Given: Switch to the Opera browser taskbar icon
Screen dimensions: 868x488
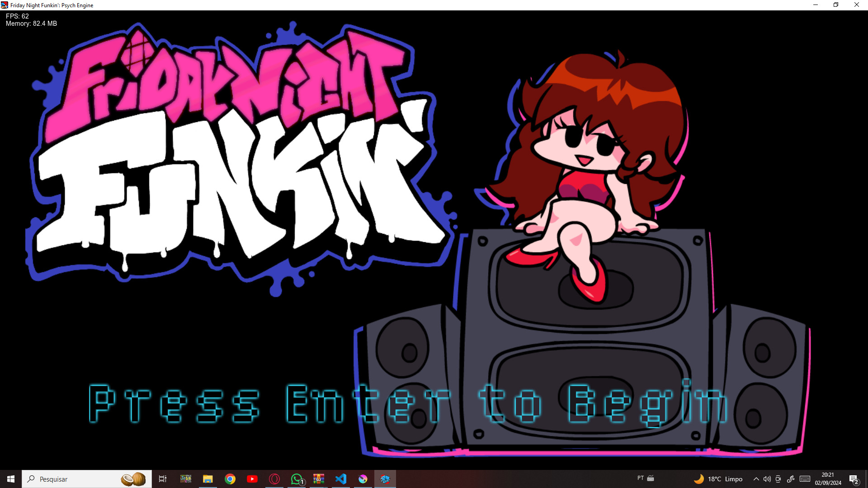Looking at the screenshot, I should click(x=274, y=479).
